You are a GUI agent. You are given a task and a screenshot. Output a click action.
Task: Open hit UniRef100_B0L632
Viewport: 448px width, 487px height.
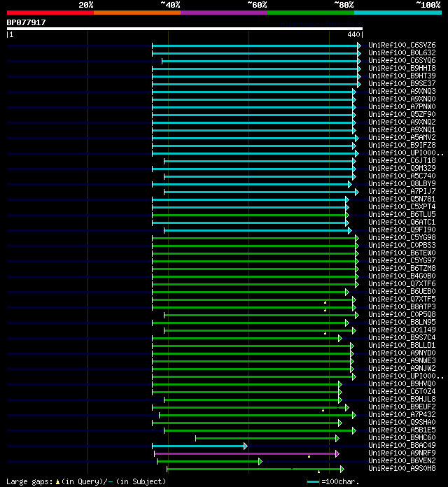[x=402, y=52]
